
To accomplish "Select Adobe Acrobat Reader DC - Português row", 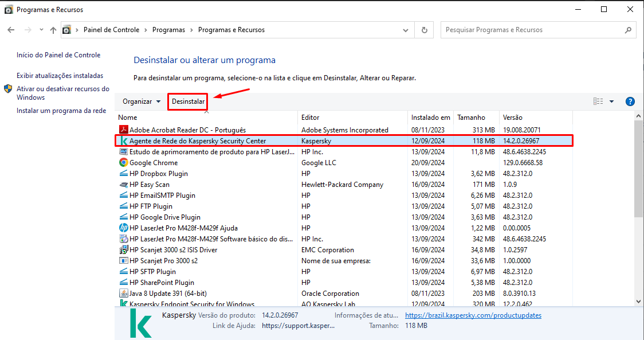I will [344, 130].
